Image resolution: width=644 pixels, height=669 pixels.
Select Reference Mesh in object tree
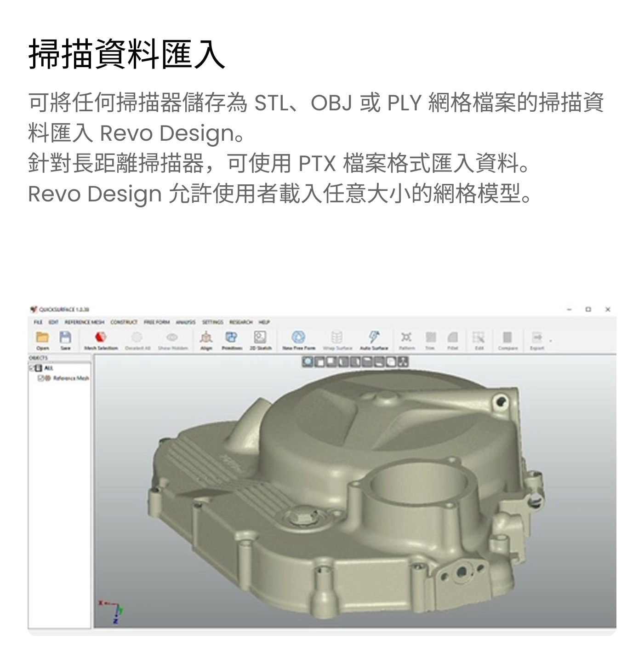[71, 378]
